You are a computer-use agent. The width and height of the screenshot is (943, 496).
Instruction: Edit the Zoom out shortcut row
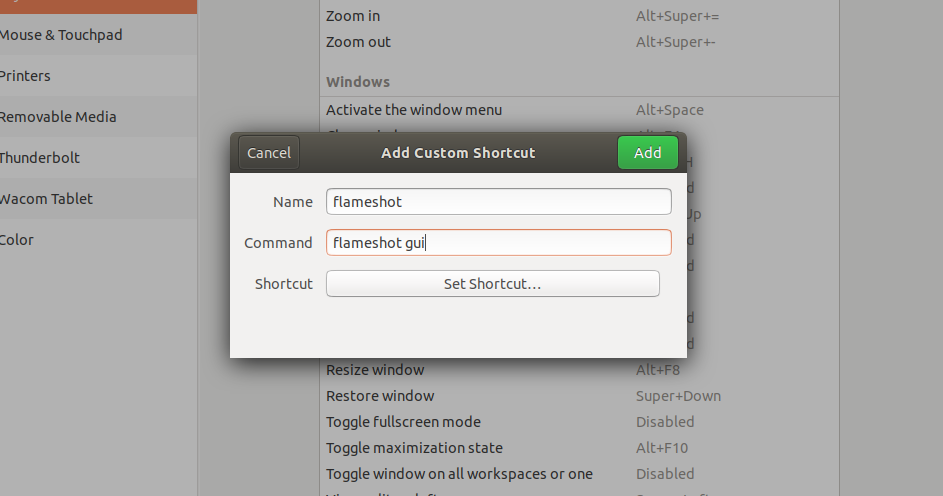coord(579,42)
